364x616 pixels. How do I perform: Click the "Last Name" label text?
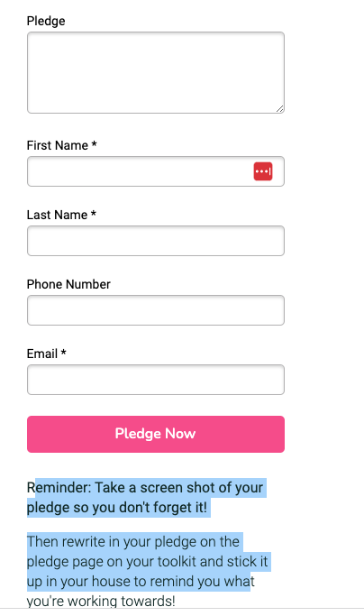pos(57,215)
